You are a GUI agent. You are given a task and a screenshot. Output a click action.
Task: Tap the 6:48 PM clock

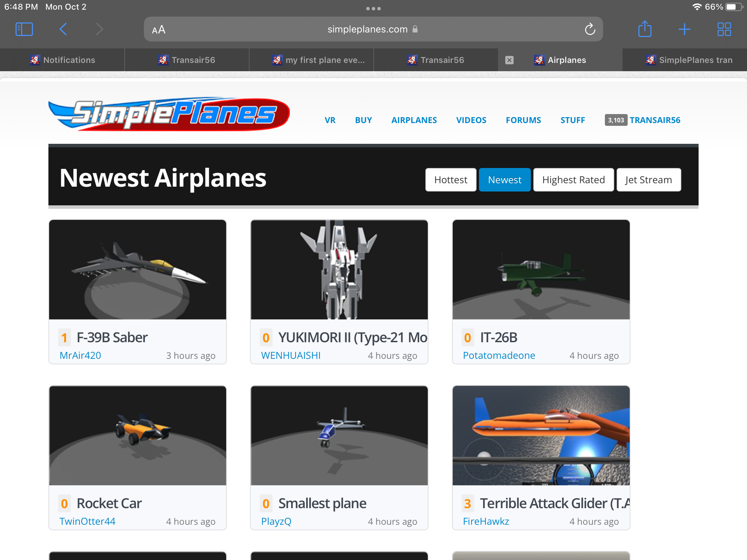coord(21,7)
